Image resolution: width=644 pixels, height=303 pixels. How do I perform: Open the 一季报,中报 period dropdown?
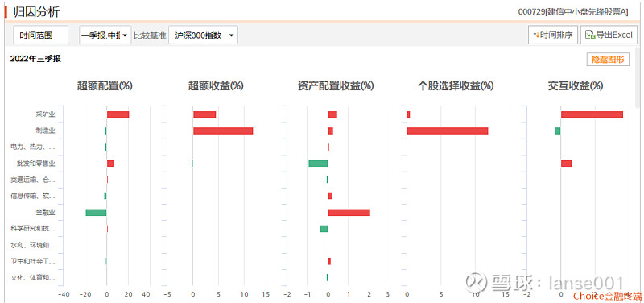click(x=105, y=35)
